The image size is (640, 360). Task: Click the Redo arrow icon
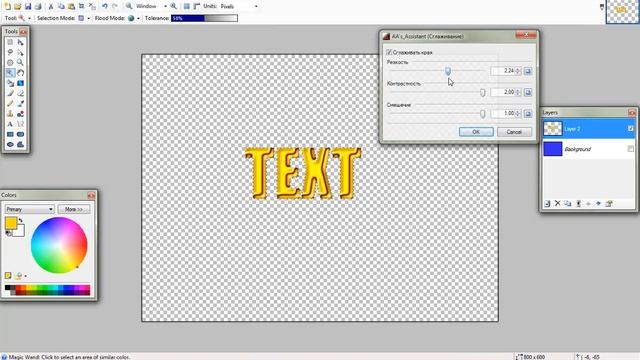click(115, 6)
